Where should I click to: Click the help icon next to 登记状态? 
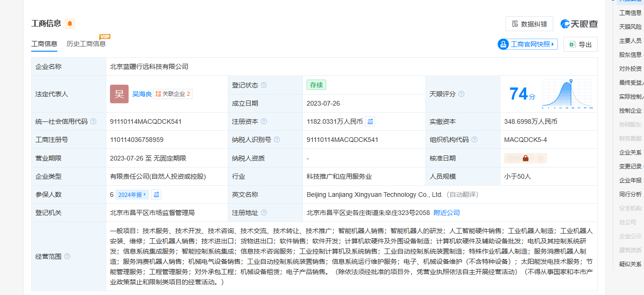pyautogui.click(x=264, y=85)
